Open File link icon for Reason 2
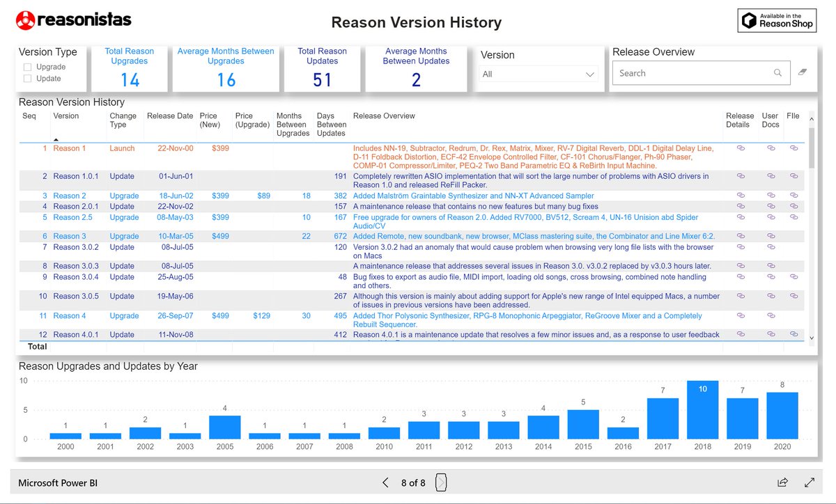The image size is (836, 504). coord(794,196)
